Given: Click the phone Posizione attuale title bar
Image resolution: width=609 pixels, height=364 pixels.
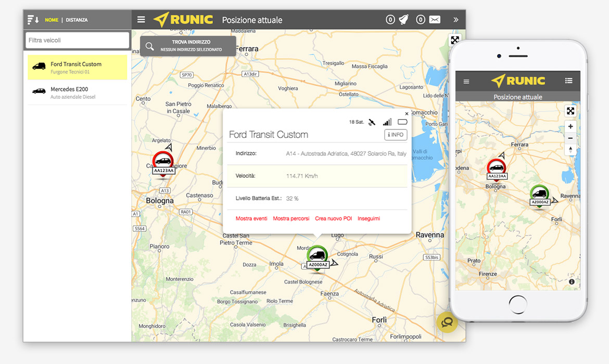Looking at the screenshot, I should point(518,97).
